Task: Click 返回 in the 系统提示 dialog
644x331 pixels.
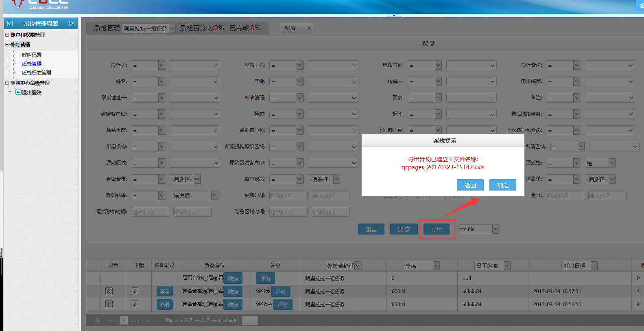Action: pyautogui.click(x=470, y=185)
